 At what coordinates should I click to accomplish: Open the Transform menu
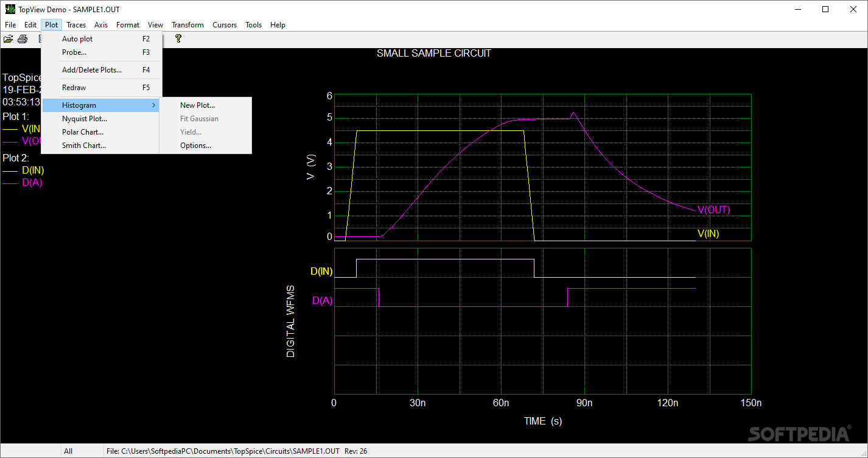tap(187, 25)
